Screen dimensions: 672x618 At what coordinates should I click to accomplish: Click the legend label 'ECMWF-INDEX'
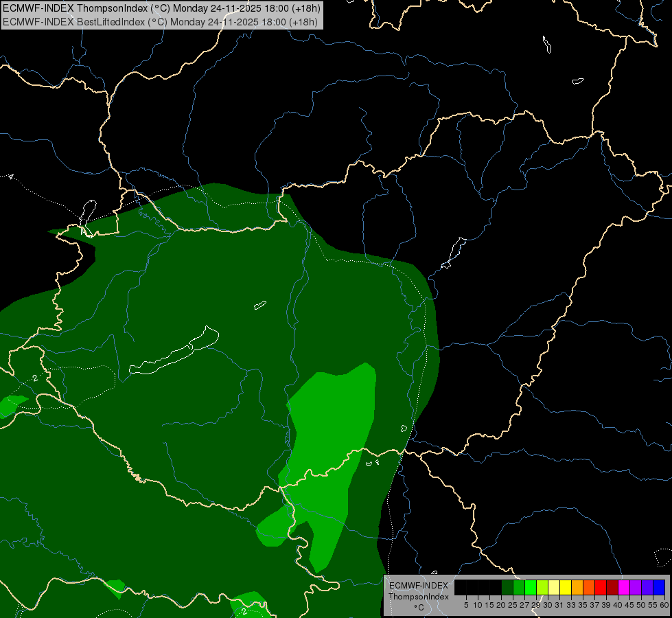pos(419,586)
